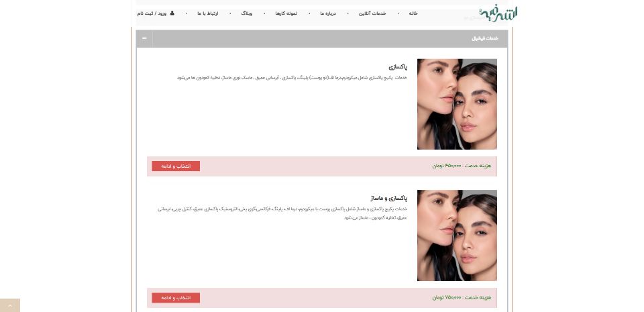The image size is (644, 312).
Task: Open نمونه کارها in navigation
Action: pos(286,13)
